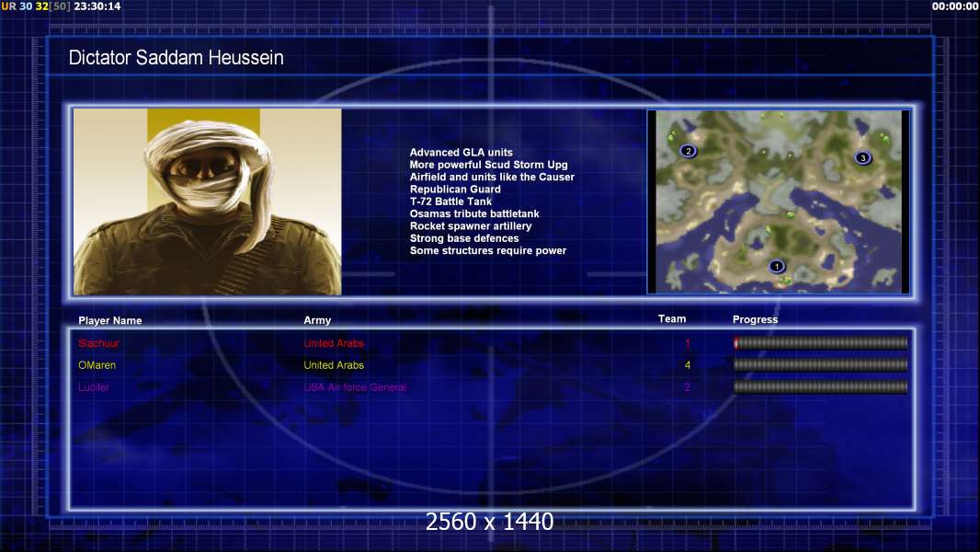Select player name Lucifer in the list
Screen dimensions: 980x552
tap(94, 387)
